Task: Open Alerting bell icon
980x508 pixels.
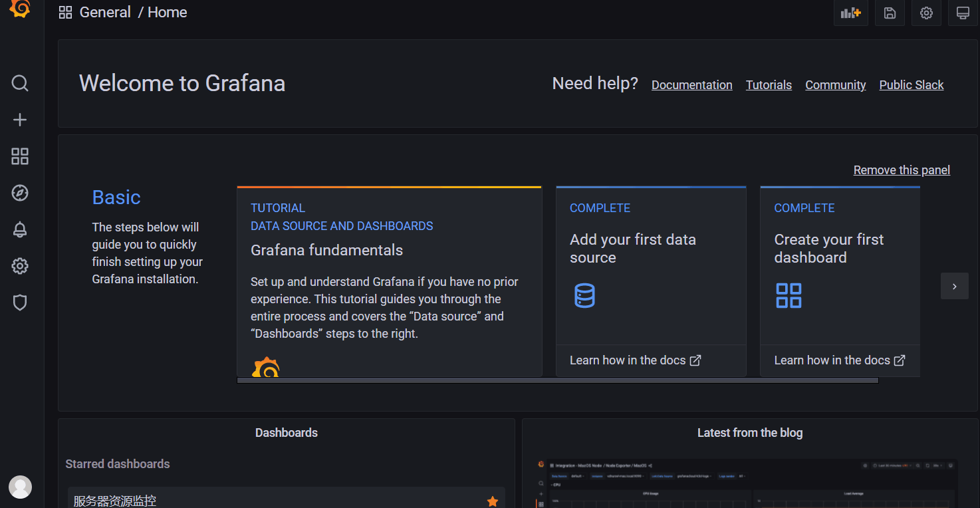Action: pos(20,230)
